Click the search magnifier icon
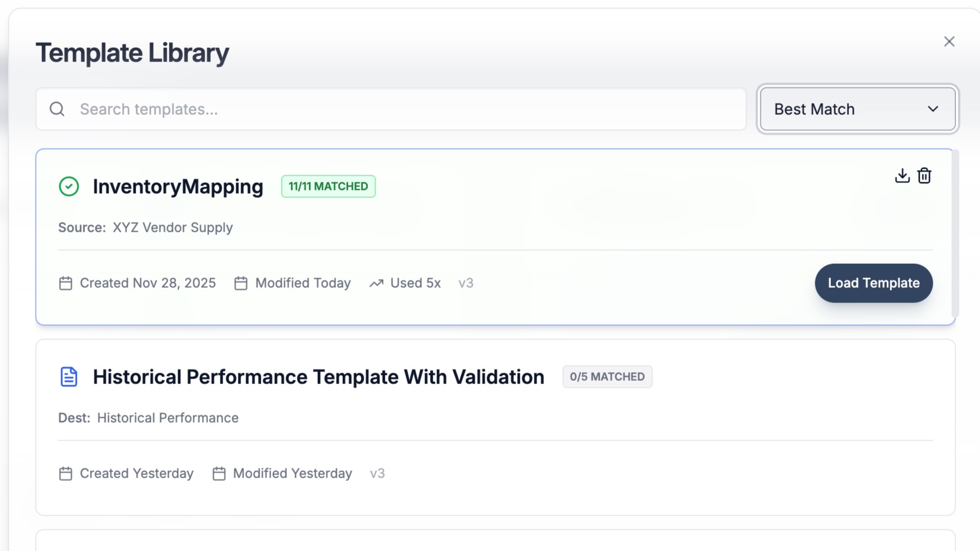This screenshot has height=551, width=980. [57, 109]
